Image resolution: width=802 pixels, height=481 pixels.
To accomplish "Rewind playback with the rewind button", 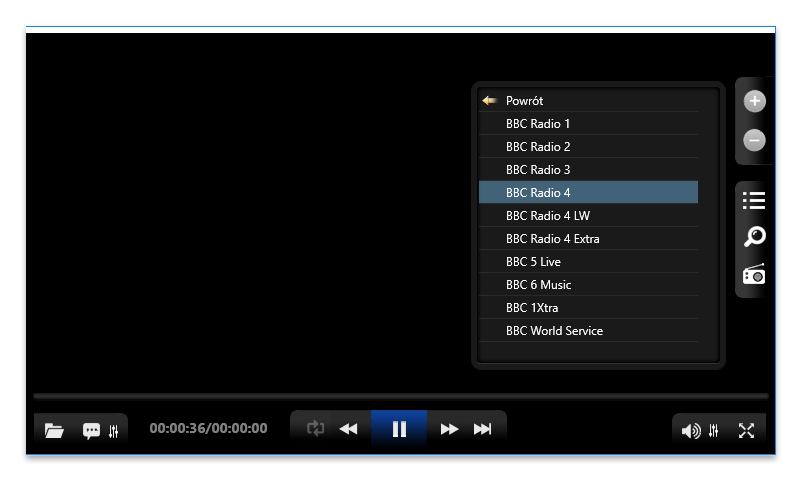I will [x=348, y=429].
